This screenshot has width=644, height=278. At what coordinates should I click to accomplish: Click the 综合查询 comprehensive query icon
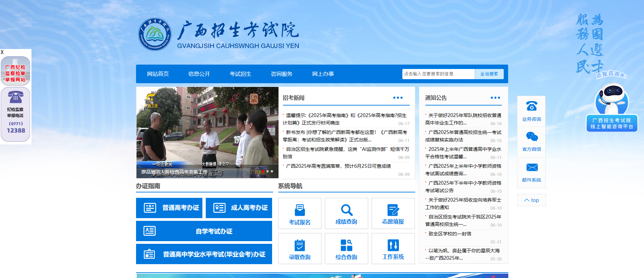pos(346,246)
